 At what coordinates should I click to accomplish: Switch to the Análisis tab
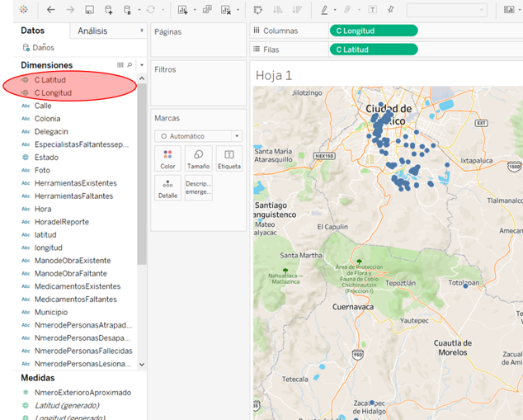[92, 31]
